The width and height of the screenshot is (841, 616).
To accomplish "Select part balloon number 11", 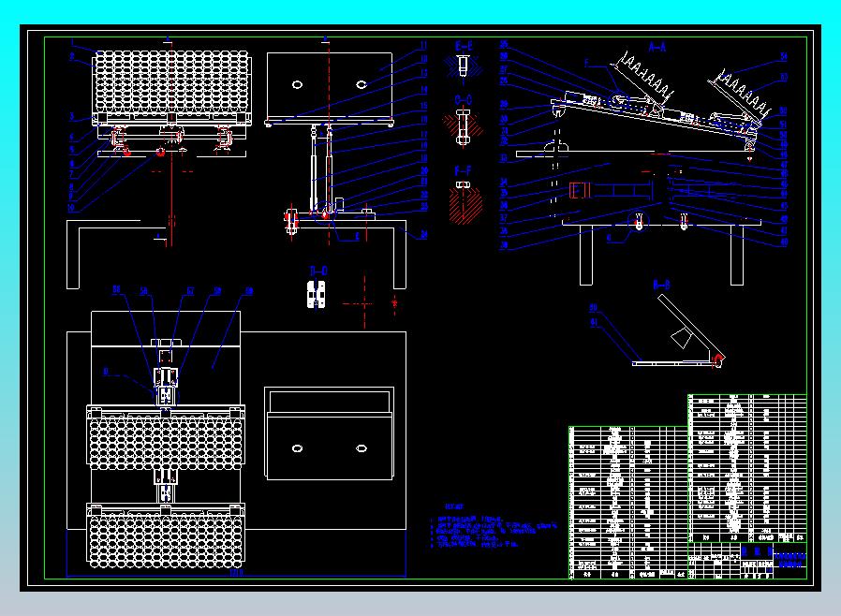I will 423,46.
